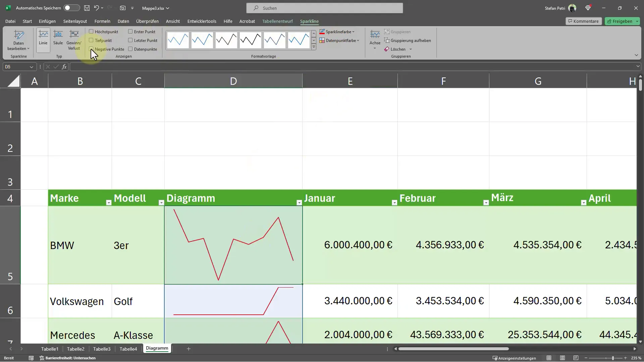Click the Kommentare button
The height and width of the screenshot is (362, 644).
(x=584, y=21)
